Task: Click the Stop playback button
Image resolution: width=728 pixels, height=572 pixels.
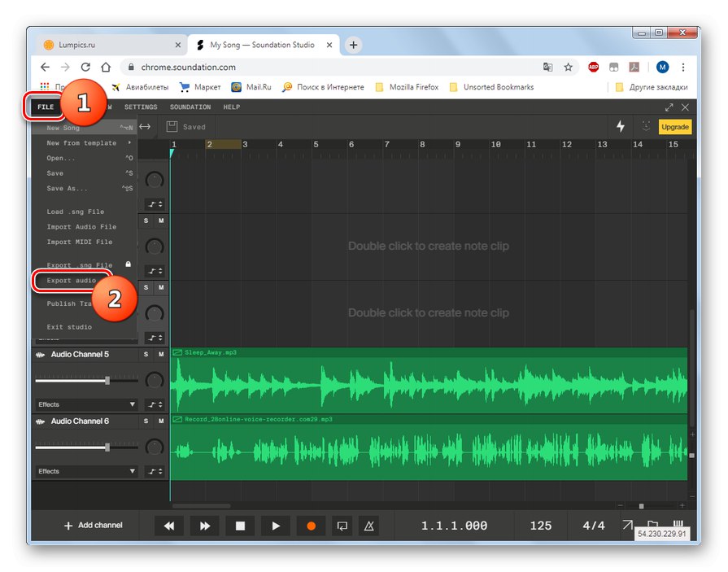Action: click(240, 526)
